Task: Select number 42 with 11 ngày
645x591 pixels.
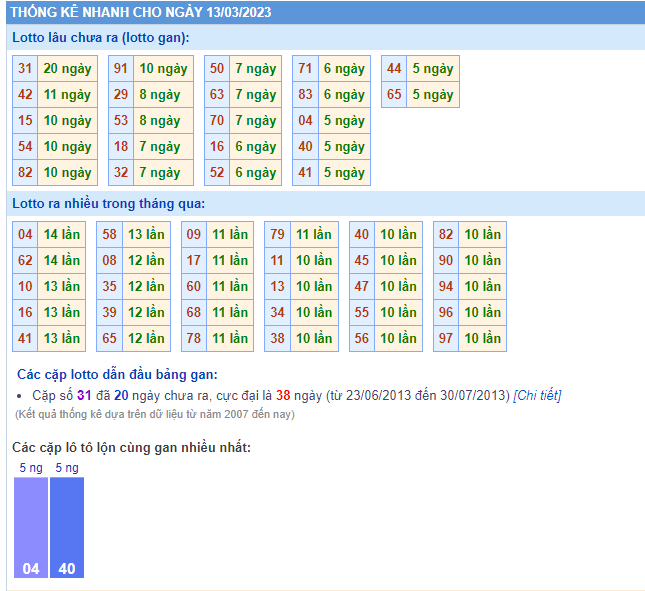Action: 26,95
